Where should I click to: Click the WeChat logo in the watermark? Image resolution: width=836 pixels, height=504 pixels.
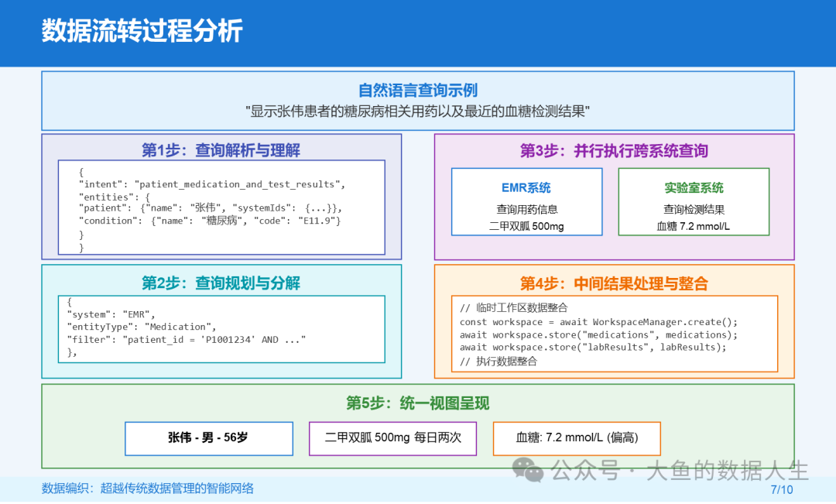(529, 469)
